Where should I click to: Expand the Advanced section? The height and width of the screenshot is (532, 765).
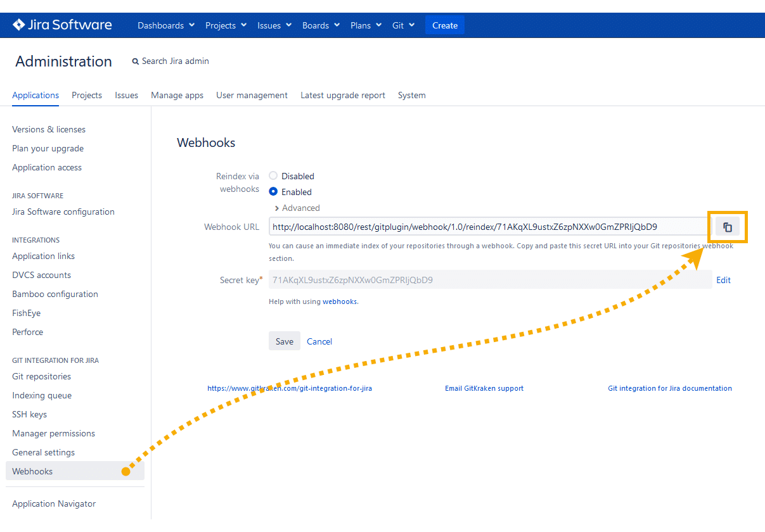297,208
